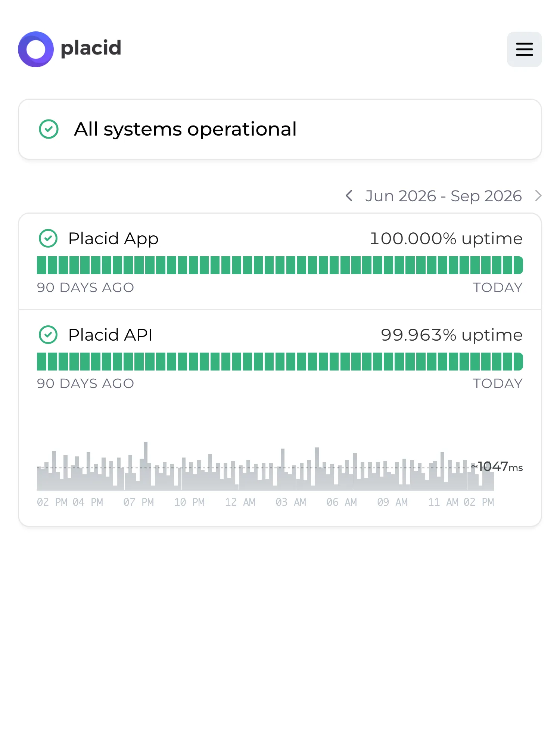Click 'TODAY' label under Placid App

pos(498,287)
